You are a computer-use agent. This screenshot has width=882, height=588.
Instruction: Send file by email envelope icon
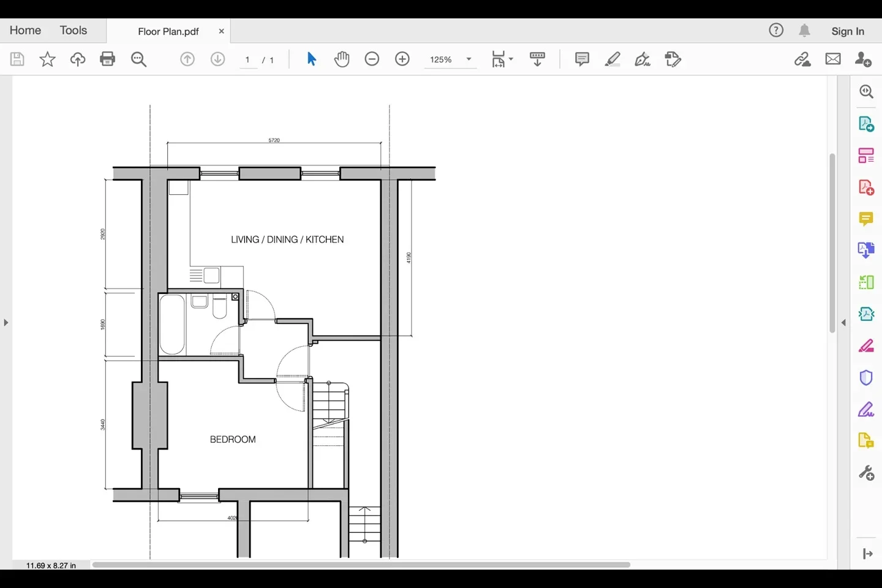[833, 59]
